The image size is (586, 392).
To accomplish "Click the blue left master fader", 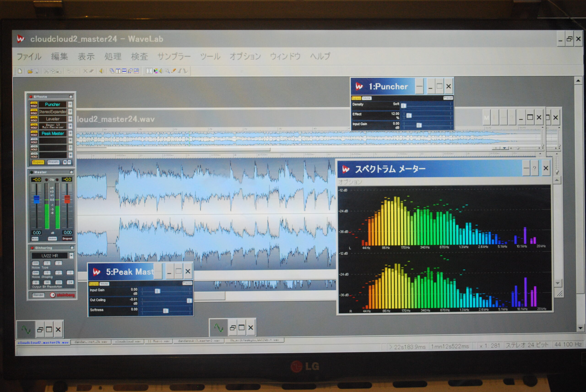I will pyautogui.click(x=37, y=199).
